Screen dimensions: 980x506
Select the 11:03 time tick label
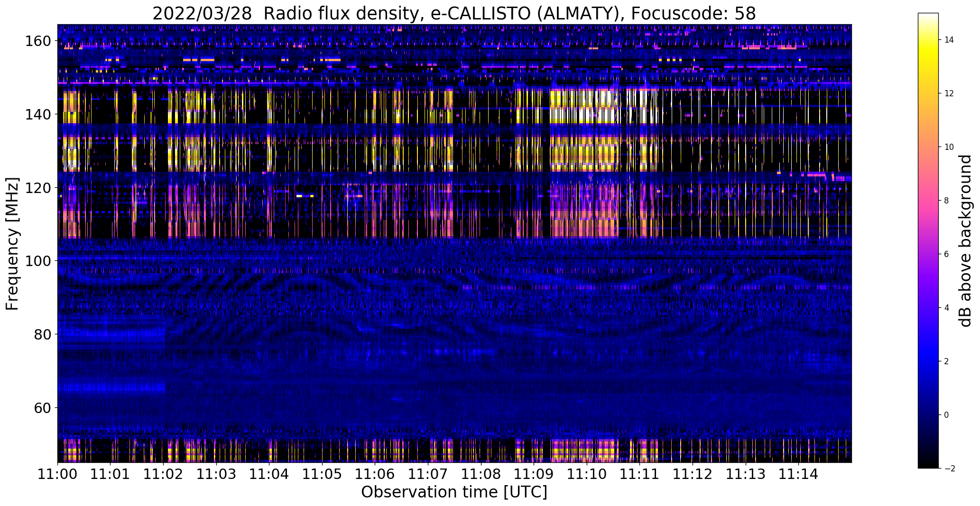[x=216, y=474]
